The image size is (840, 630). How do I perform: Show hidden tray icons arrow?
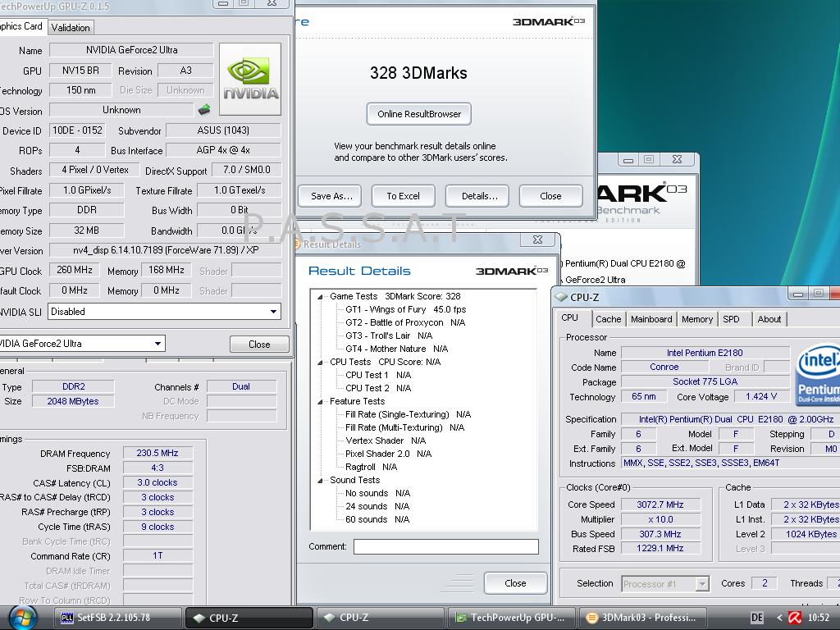coord(779,618)
